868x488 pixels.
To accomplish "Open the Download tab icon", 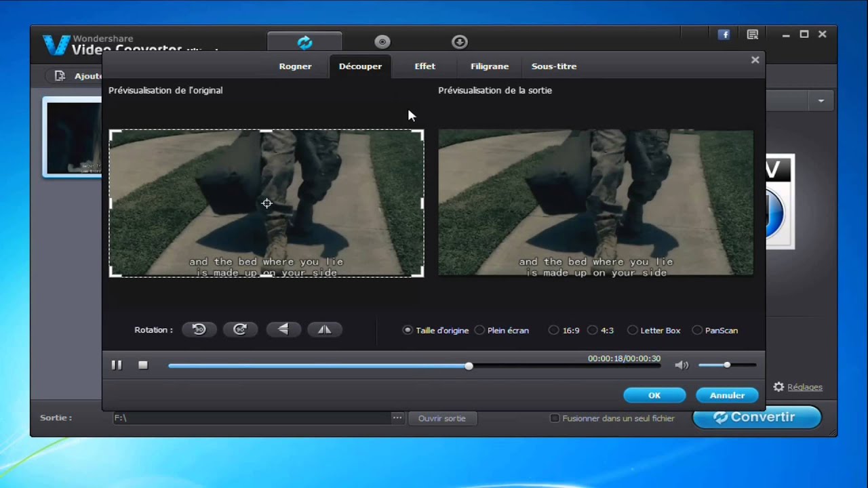I will point(460,42).
